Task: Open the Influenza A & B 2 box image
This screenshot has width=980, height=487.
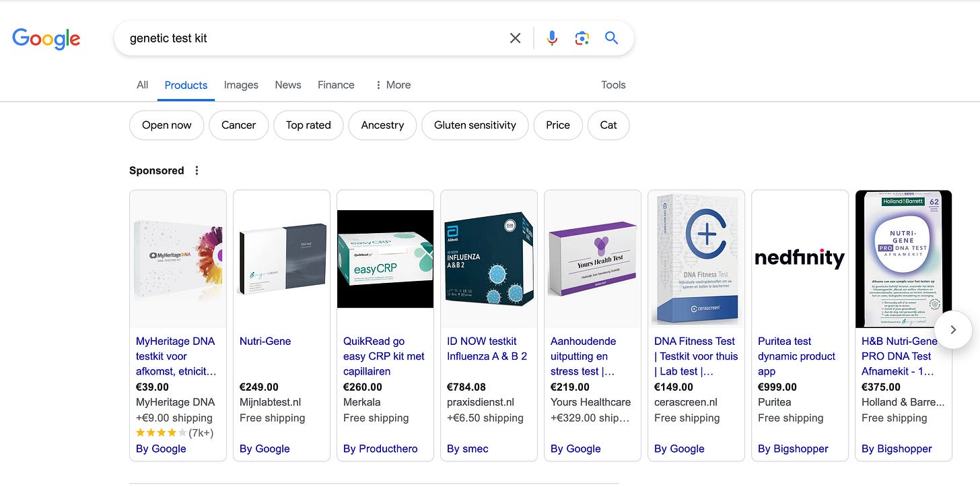Action: point(489,259)
